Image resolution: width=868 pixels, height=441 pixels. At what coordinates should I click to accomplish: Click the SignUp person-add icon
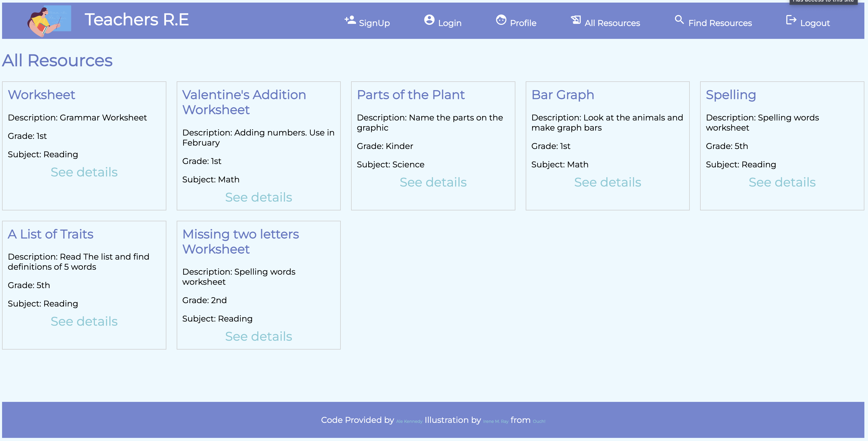click(350, 20)
